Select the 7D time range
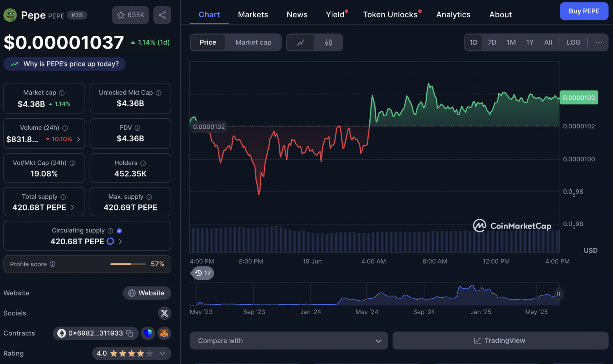Viewport: 613px width, 364px height. coord(492,42)
